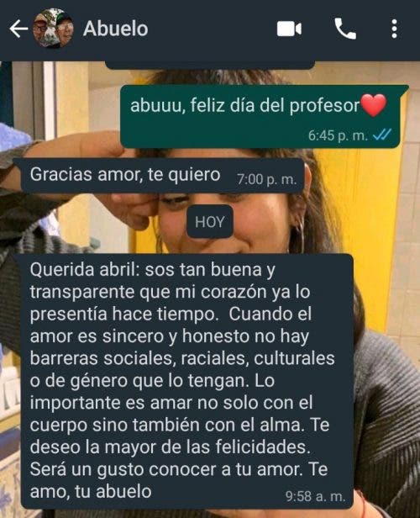
Task: Start a voice call with Abuelo
Action: click(345, 29)
